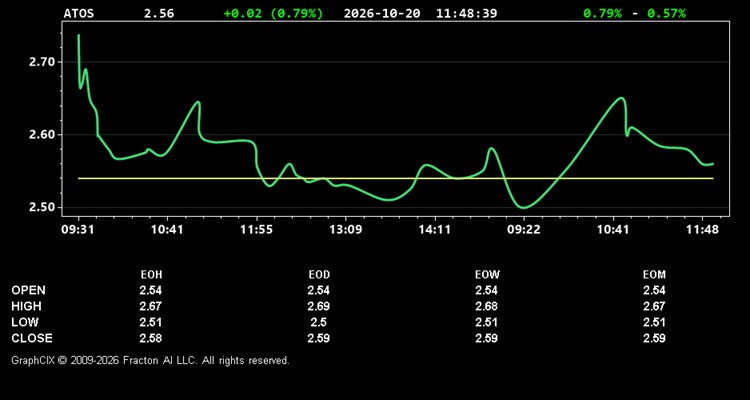Select the EOD CLOSE value 2.59

[319, 338]
